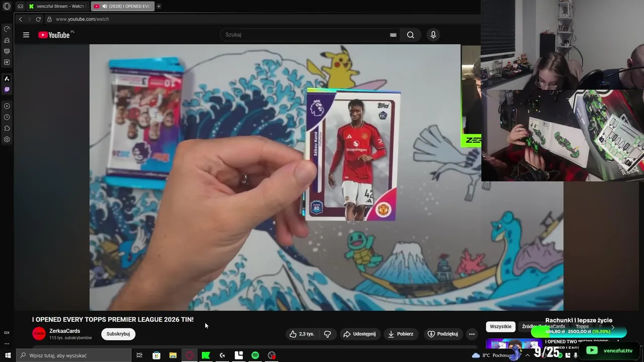
Task: Open GX Control speedometer sidebar icon
Action: point(7,29)
